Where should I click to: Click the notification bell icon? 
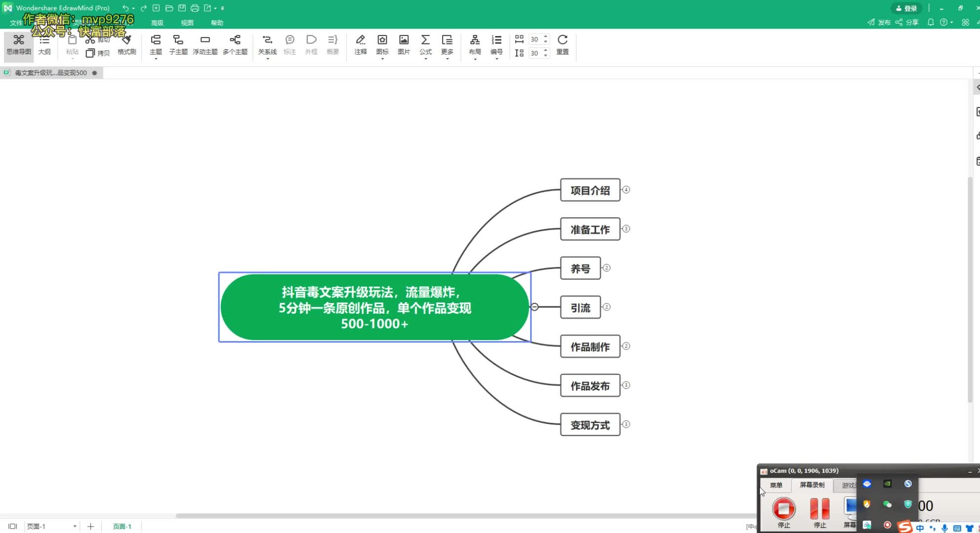(931, 22)
